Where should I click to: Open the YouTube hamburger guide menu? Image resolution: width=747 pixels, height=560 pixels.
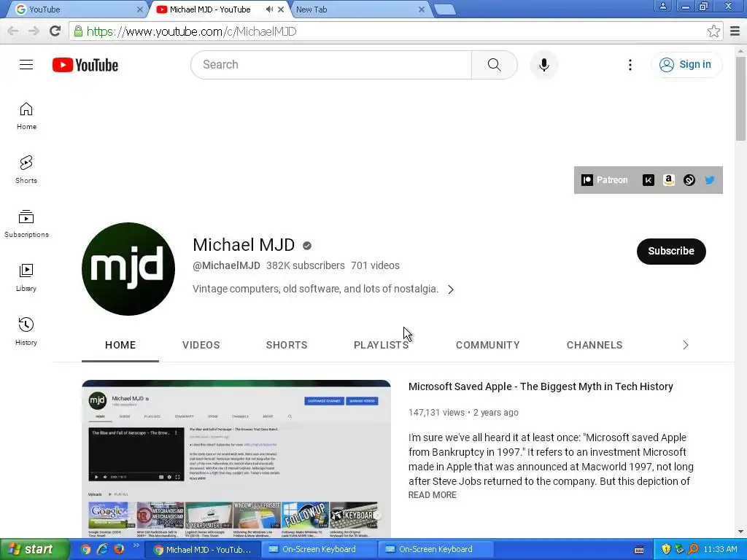[26, 65]
